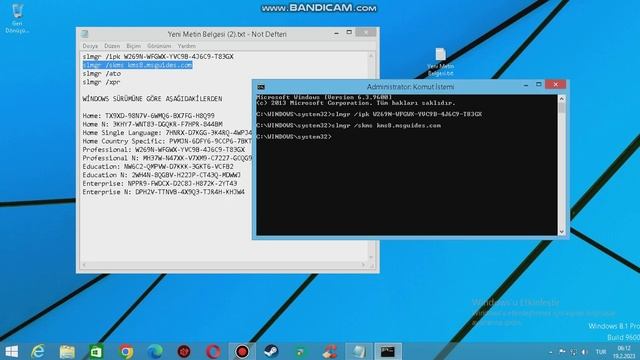Click 'Enterprise: NPPR9' key line
Viewport: 640px width, 360px height.
[x=160, y=183]
